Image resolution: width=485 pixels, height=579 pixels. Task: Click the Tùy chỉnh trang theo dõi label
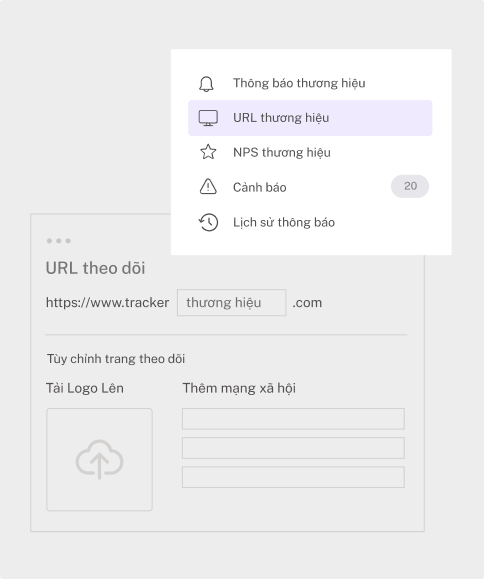click(116, 359)
